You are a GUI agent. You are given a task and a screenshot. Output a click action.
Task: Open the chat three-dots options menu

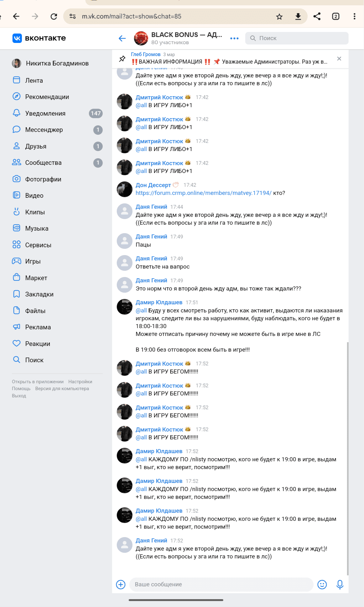pyautogui.click(x=234, y=38)
